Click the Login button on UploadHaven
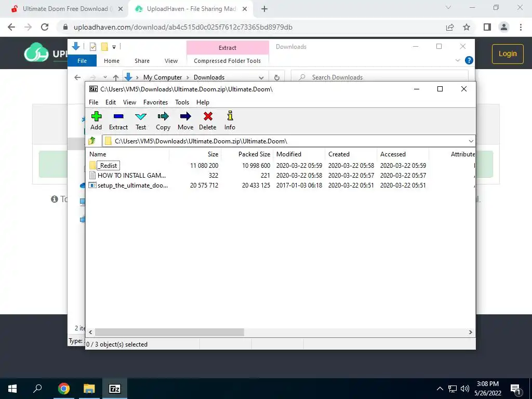This screenshot has width=532, height=399. [x=508, y=54]
